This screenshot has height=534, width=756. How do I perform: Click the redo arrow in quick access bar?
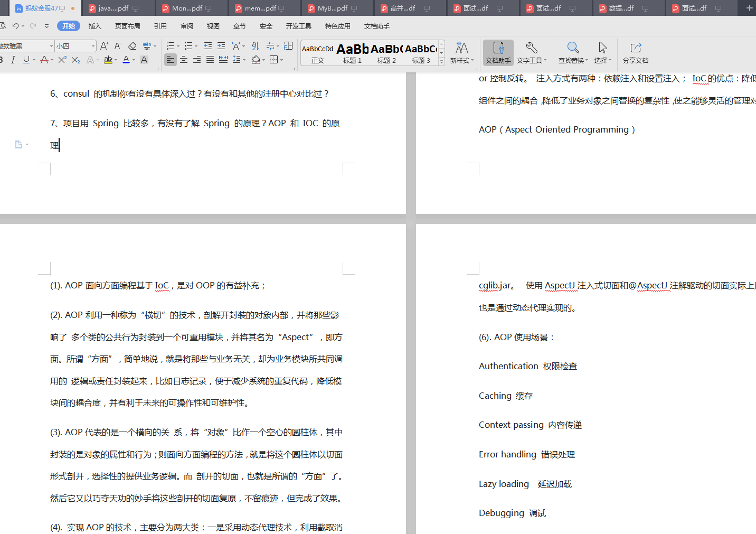(33, 26)
